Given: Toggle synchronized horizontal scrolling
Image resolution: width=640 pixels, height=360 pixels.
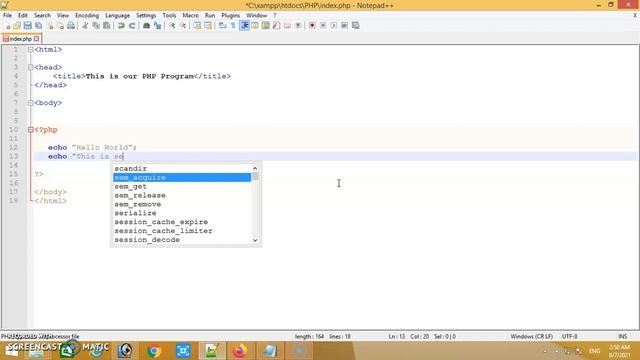Looking at the screenshot, I should (208, 25).
